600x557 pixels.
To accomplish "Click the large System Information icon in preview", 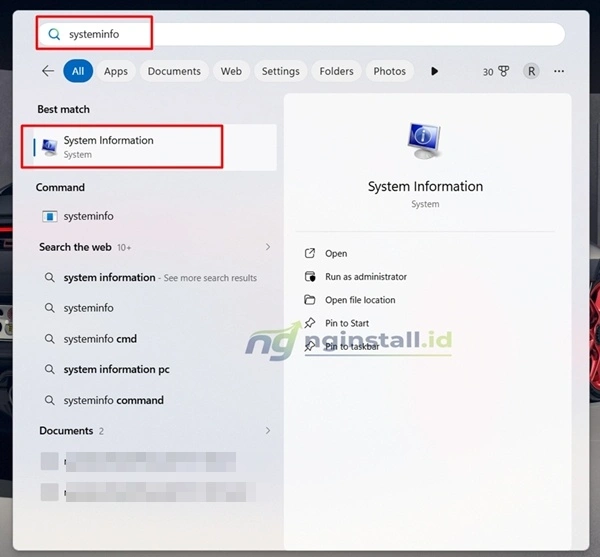I will click(425, 140).
